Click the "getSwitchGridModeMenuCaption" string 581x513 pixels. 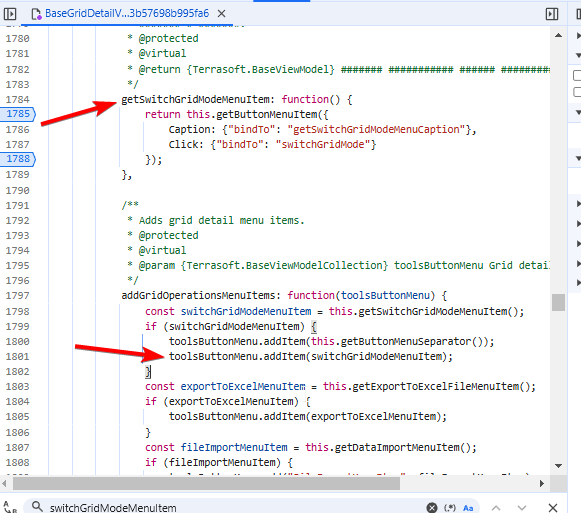377,130
